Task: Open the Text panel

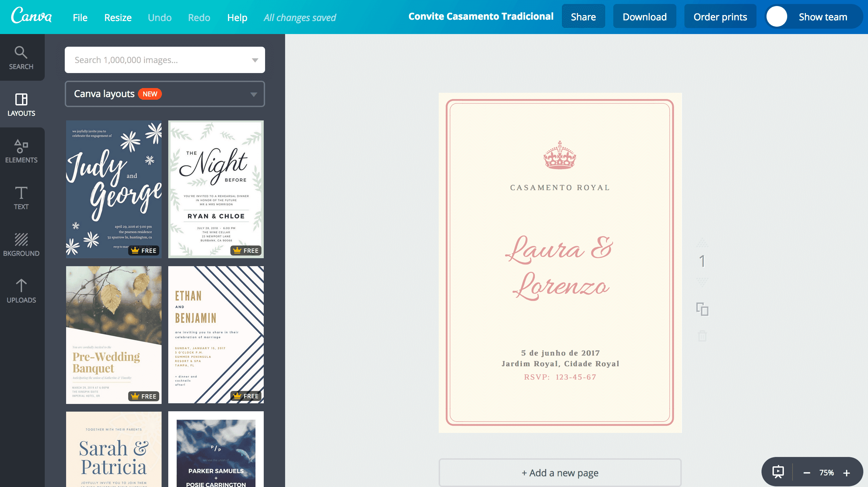Action: [21, 198]
